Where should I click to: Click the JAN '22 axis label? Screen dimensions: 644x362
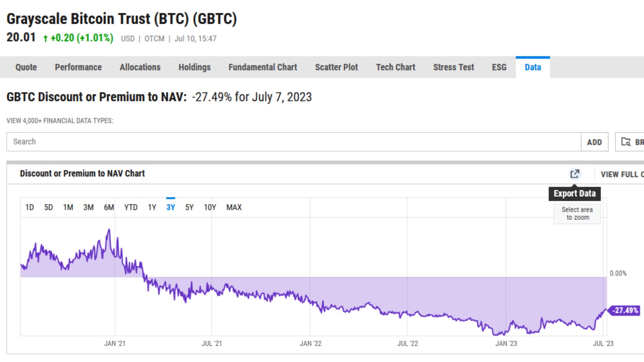(310, 343)
